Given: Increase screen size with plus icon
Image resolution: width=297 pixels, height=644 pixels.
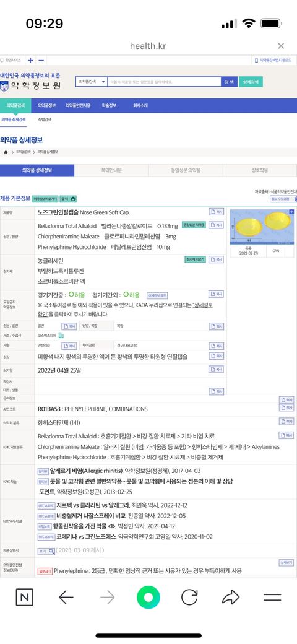Looking at the screenshot, I should (x=30, y=61).
